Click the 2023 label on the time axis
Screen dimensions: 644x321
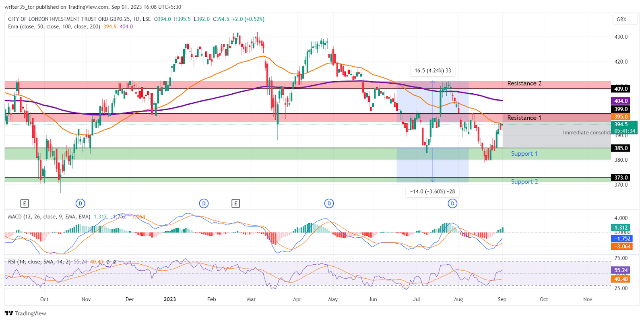coord(170,299)
